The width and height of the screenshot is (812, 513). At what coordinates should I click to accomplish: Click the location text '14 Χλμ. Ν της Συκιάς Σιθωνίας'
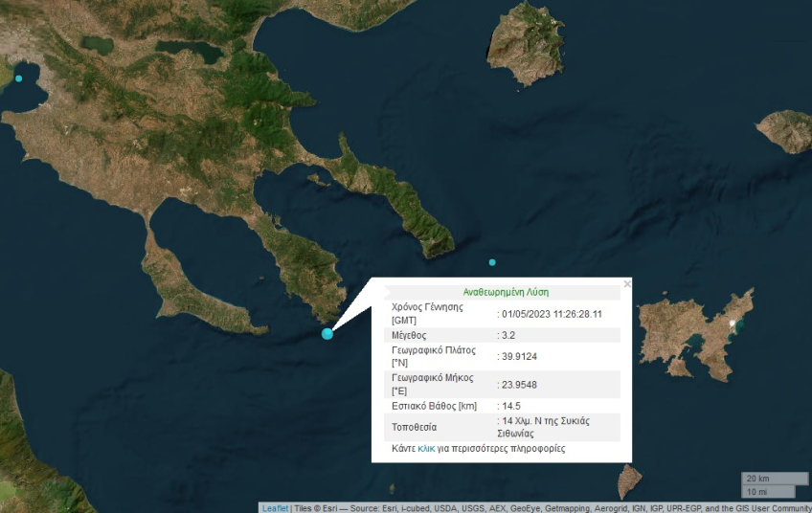pos(547,427)
